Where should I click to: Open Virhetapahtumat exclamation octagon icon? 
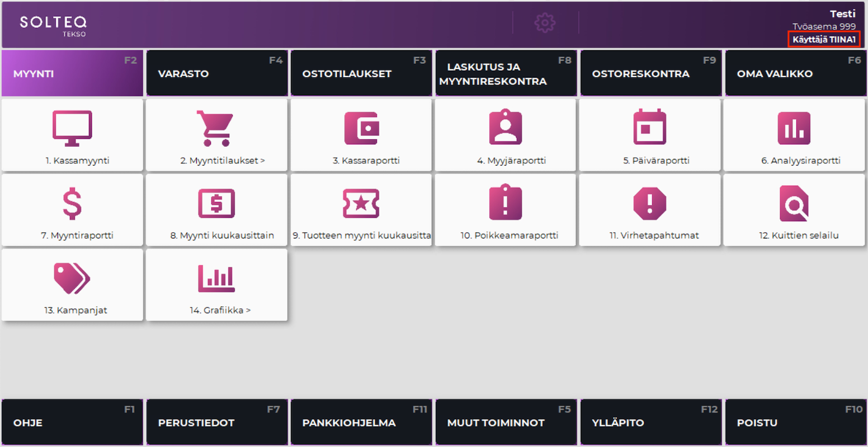650,203
